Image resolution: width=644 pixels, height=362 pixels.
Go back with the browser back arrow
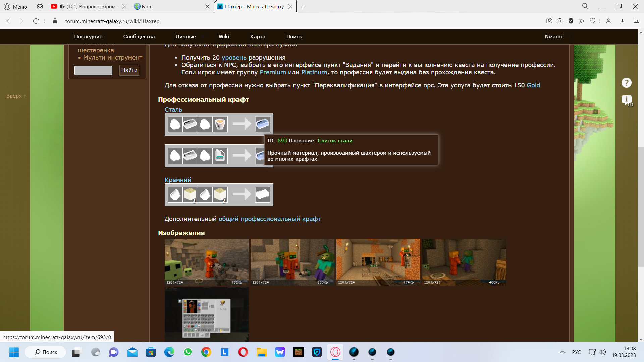click(x=8, y=21)
